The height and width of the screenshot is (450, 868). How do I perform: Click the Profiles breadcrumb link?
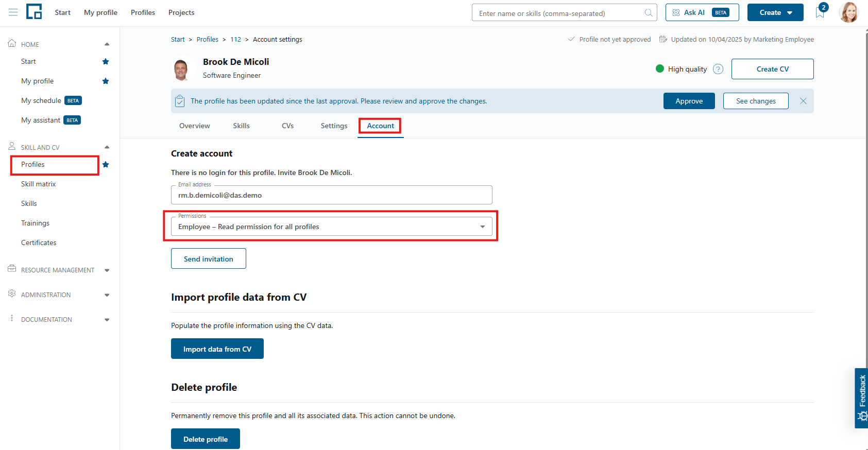click(x=208, y=39)
